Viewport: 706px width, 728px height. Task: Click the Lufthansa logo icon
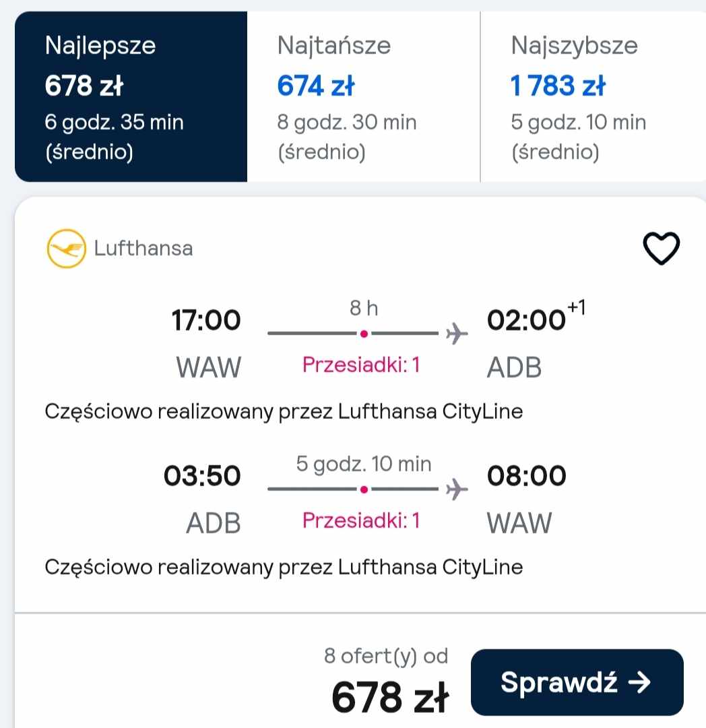66,248
